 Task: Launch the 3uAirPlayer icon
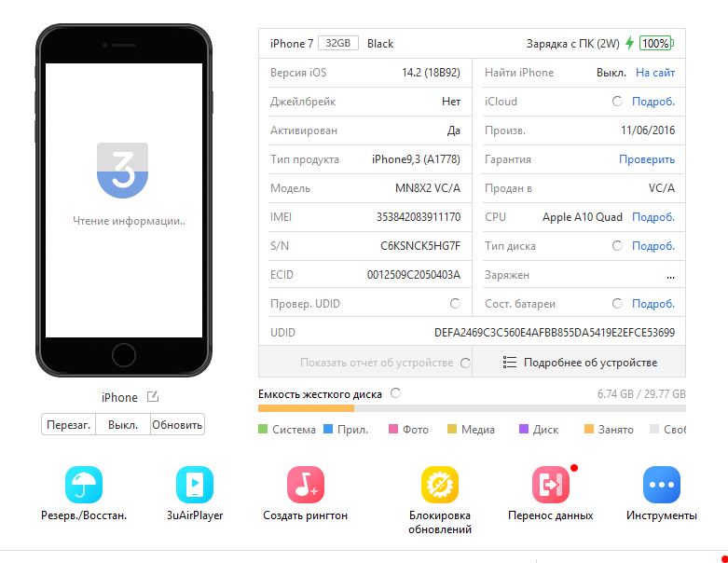pyautogui.click(x=195, y=485)
